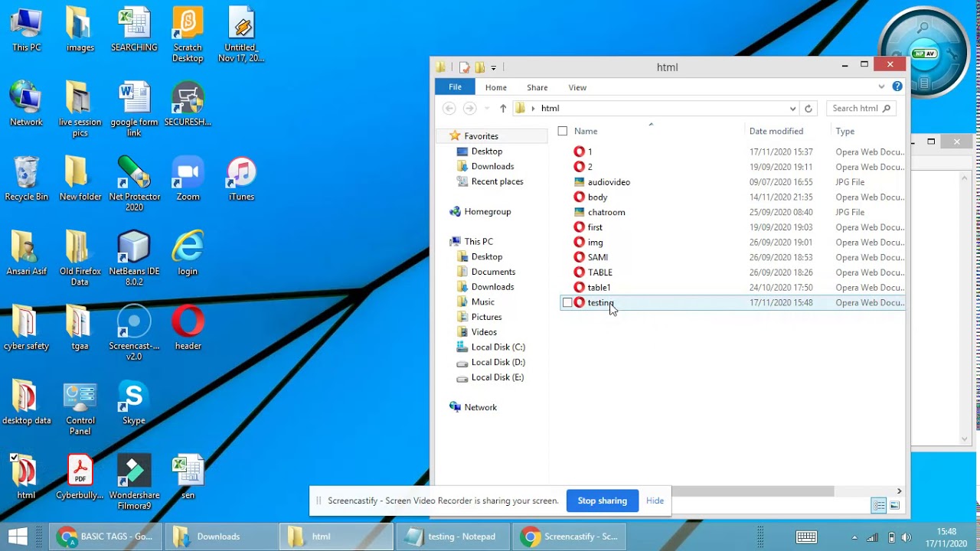
Task: Sort files by the Date modified column
Action: click(776, 131)
